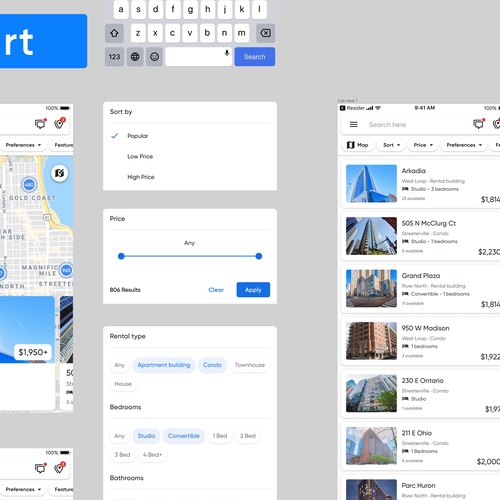This screenshot has height=500, width=500.
Task: Click Apply in the Price panel
Action: click(x=253, y=290)
